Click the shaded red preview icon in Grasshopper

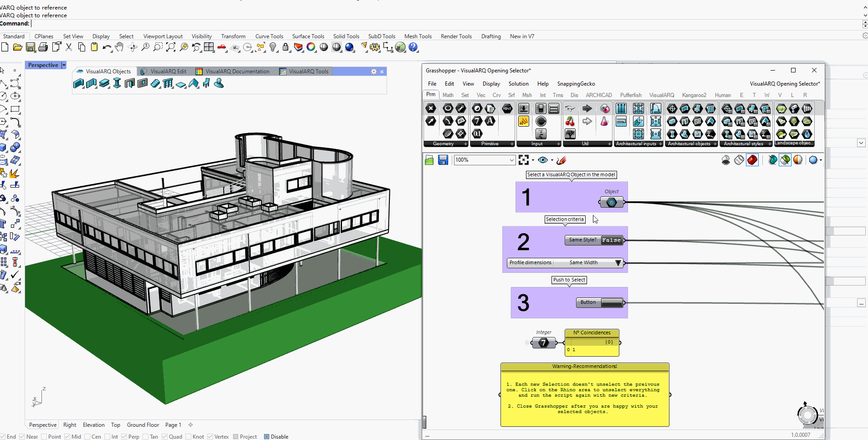(x=753, y=160)
